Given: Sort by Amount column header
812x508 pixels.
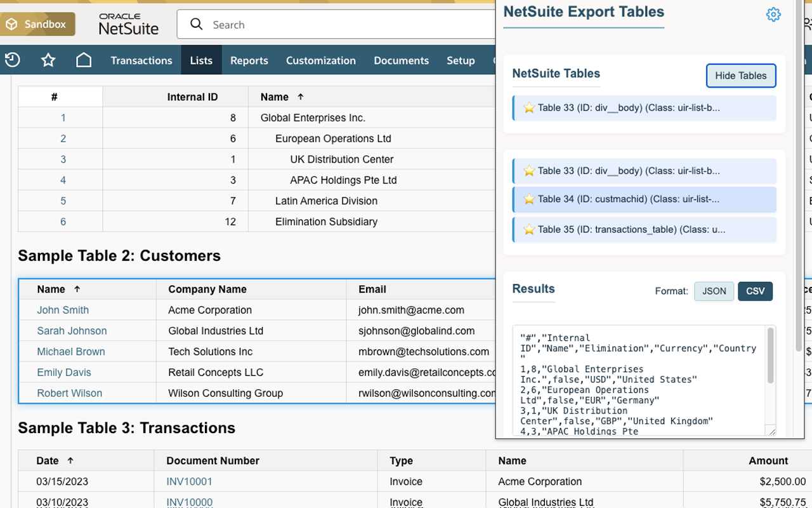Looking at the screenshot, I should 768,460.
